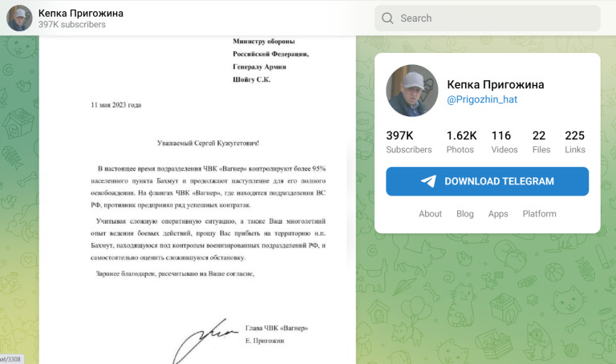Open the posted letter image to Шойгу
616x364 pixels.
(197, 200)
